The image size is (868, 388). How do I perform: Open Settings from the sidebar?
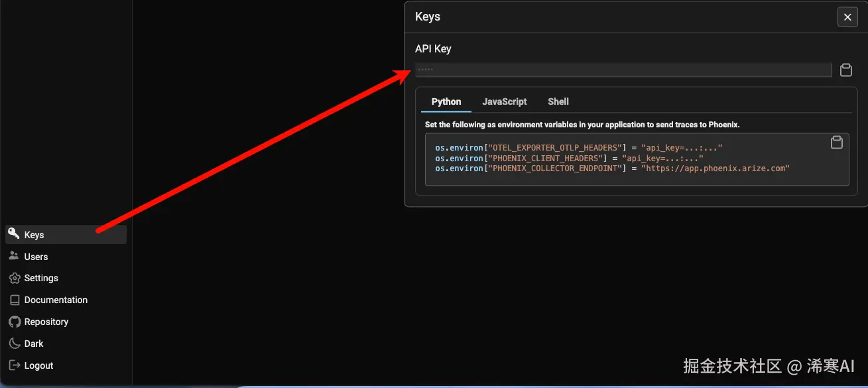pos(66,278)
